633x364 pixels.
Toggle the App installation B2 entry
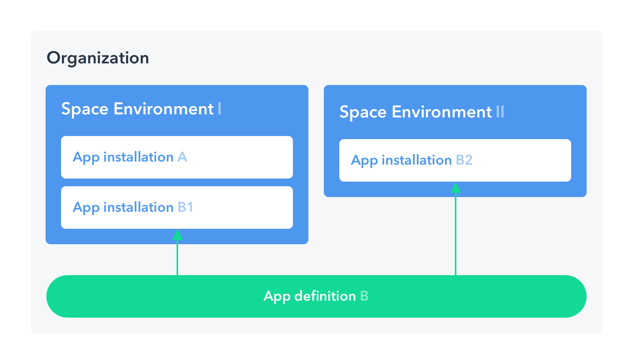pyautogui.click(x=455, y=160)
